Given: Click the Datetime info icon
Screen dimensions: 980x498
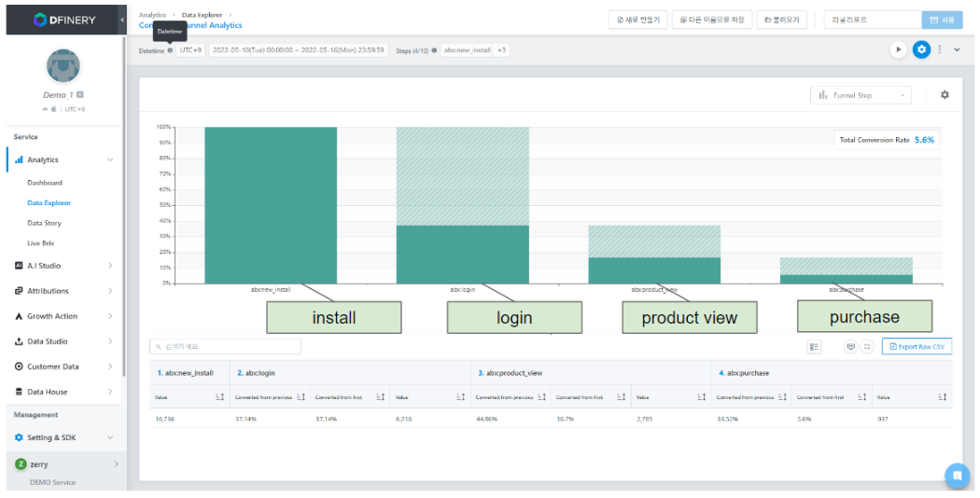Looking at the screenshot, I should click(170, 50).
